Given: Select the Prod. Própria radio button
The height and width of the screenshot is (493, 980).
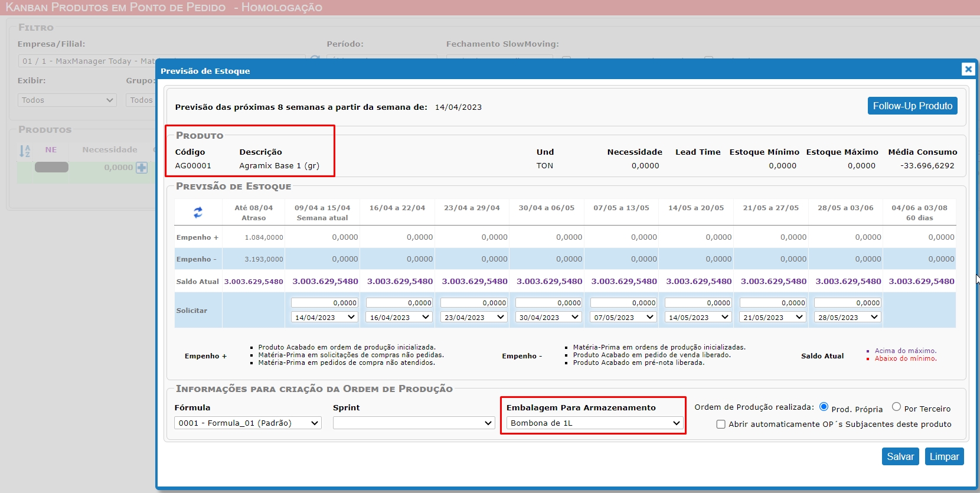Looking at the screenshot, I should (x=824, y=407).
